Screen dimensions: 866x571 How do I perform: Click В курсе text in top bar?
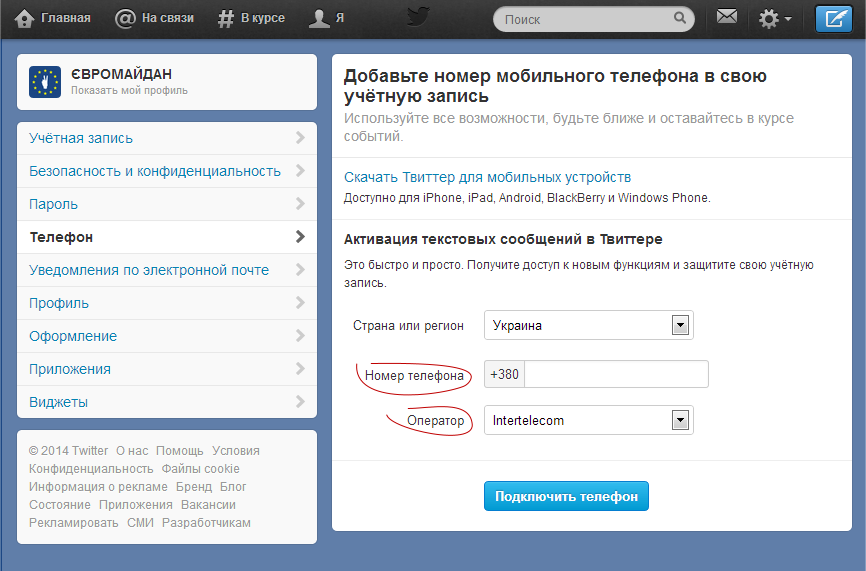click(x=263, y=18)
